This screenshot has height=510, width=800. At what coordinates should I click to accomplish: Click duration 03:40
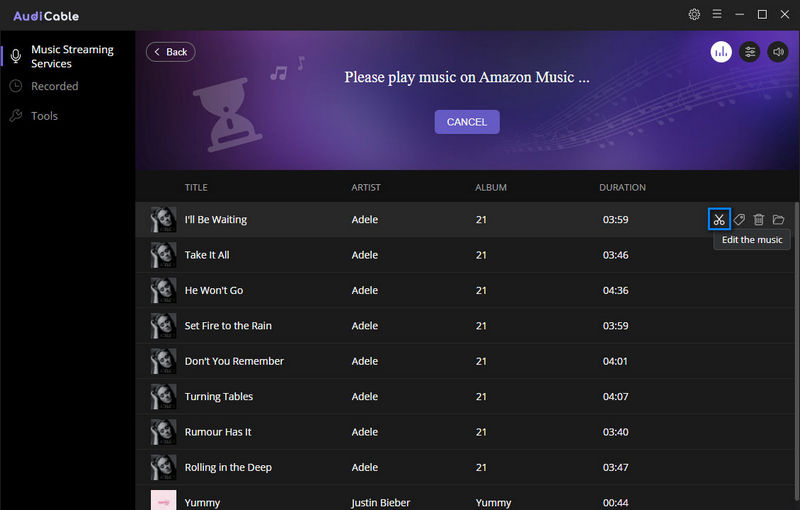[x=615, y=431]
